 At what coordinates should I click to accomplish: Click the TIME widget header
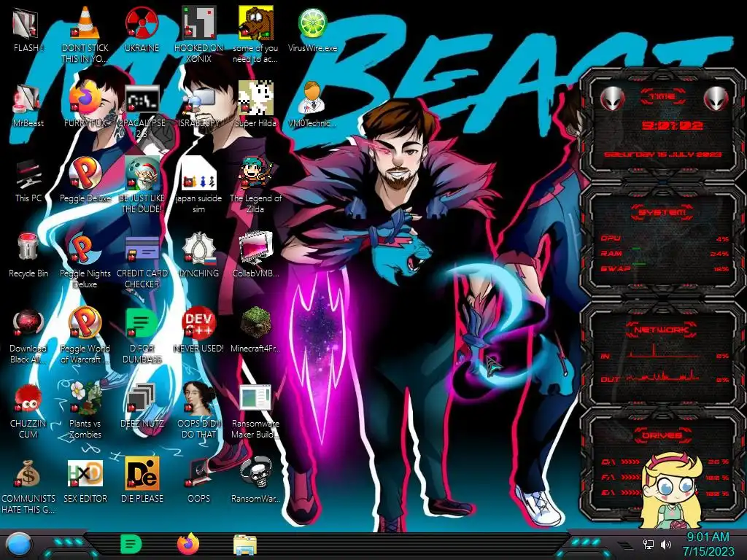tap(662, 97)
